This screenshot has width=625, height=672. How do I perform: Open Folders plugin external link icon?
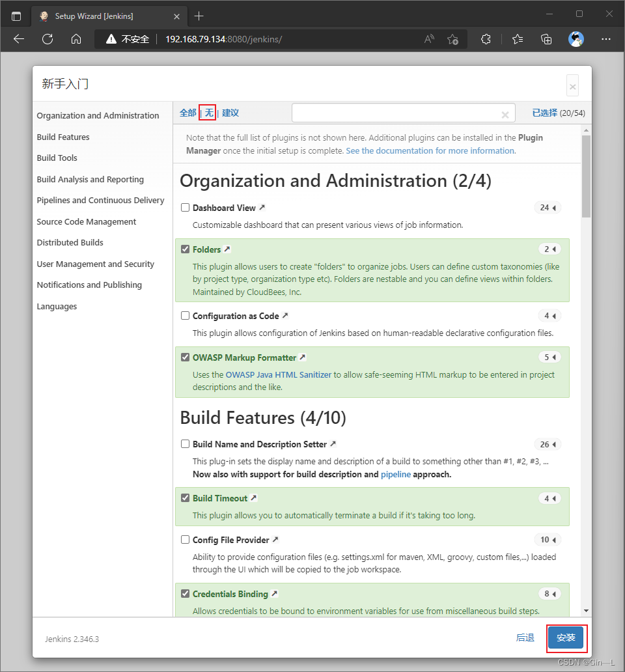tap(227, 249)
